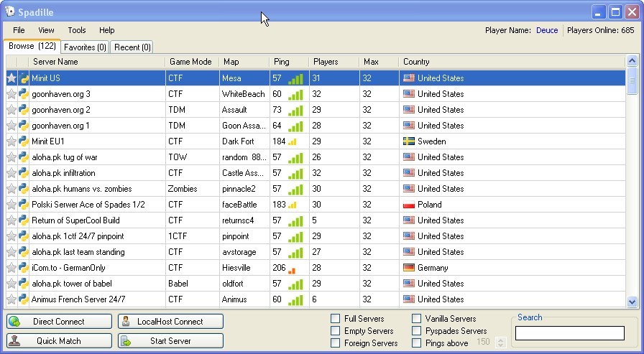Click the vertical scrollbar thumb

(x=632, y=81)
